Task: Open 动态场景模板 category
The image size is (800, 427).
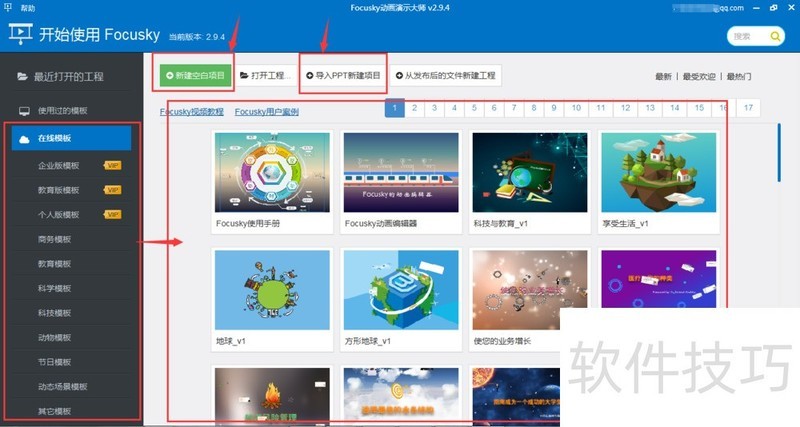Action: click(63, 386)
